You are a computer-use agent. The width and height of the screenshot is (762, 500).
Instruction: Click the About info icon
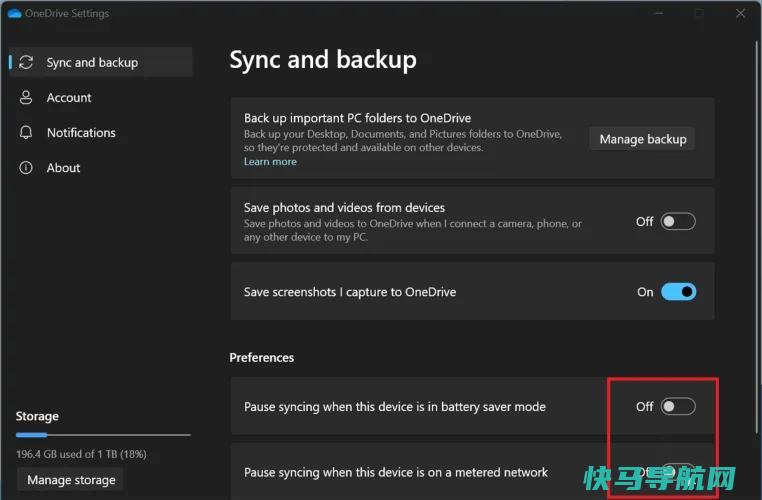click(x=26, y=168)
